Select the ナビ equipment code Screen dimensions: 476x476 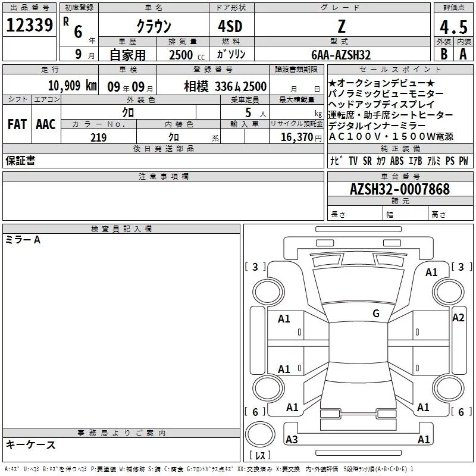point(336,161)
